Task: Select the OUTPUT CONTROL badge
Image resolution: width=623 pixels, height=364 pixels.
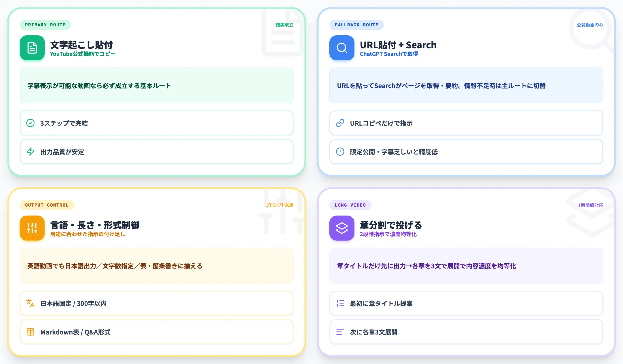Action: click(x=47, y=205)
